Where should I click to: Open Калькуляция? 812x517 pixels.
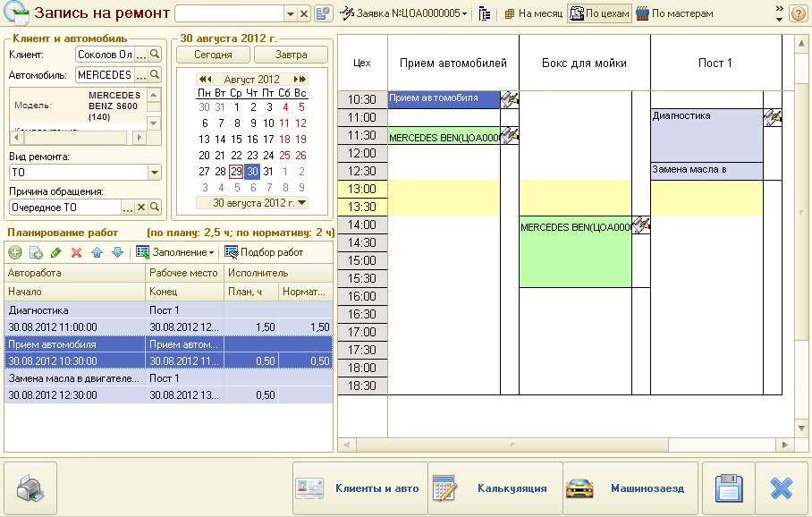click(x=495, y=488)
